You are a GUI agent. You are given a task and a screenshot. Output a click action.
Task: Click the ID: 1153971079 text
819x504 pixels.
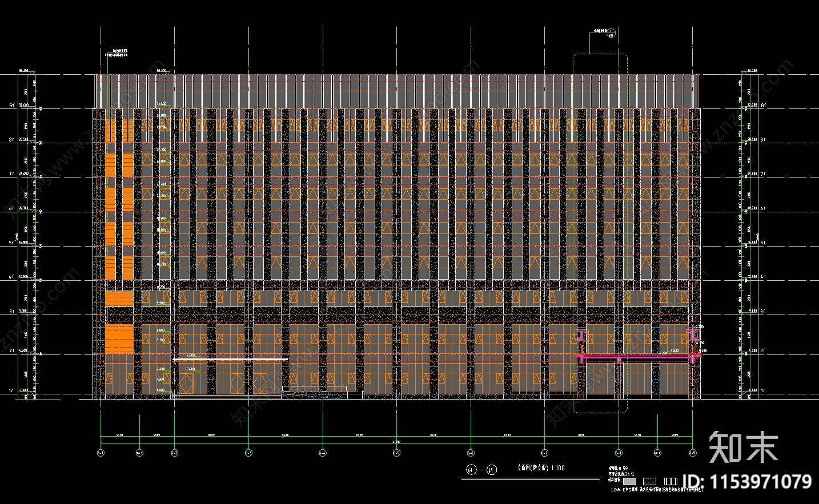pos(747,482)
